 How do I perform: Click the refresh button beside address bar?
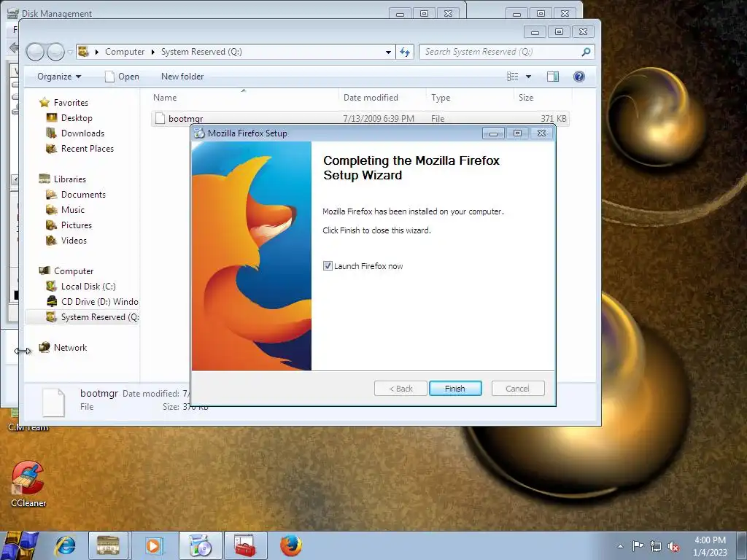(x=405, y=52)
